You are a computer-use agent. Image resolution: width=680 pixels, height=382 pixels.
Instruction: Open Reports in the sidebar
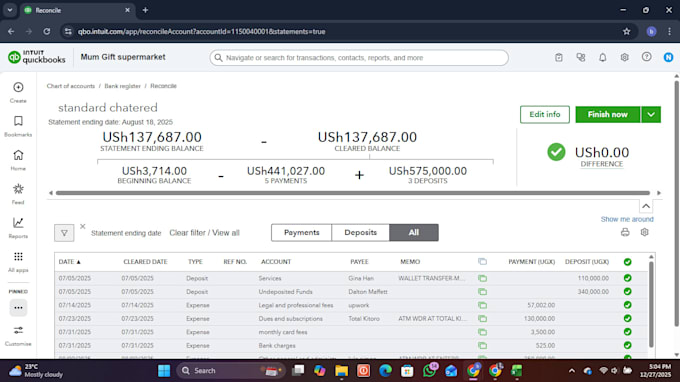click(18, 228)
